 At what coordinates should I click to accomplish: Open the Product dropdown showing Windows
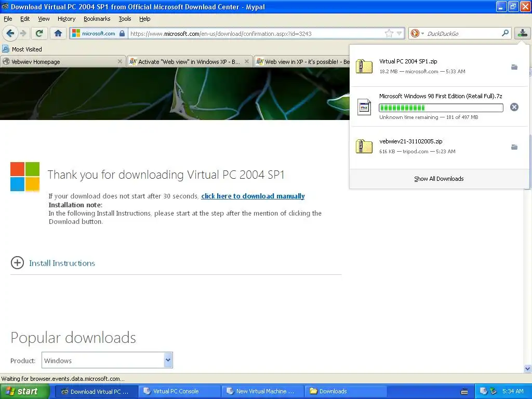click(107, 360)
